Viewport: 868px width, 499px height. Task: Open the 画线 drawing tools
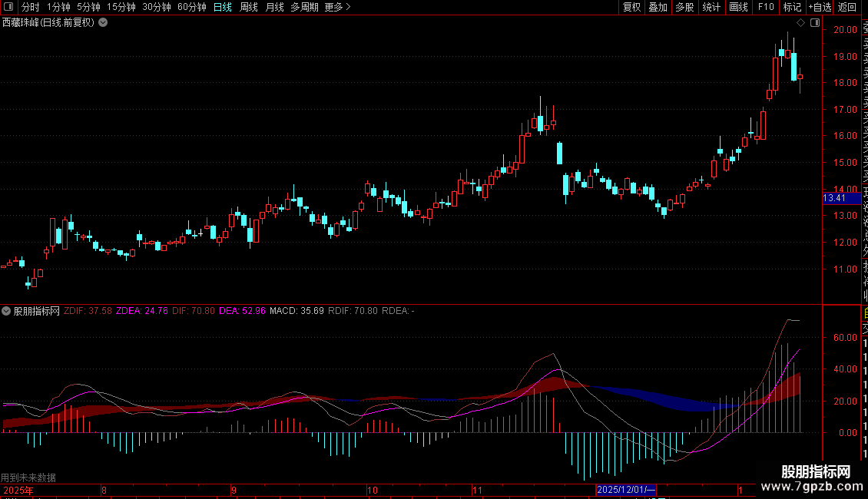click(738, 7)
